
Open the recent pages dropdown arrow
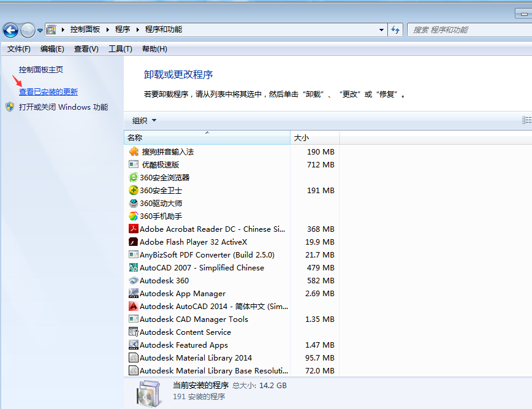[x=40, y=31]
